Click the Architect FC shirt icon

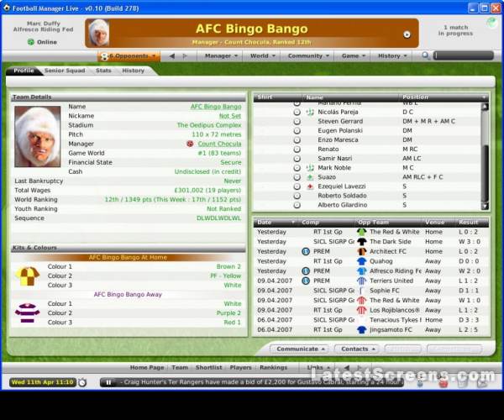pyautogui.click(x=361, y=251)
